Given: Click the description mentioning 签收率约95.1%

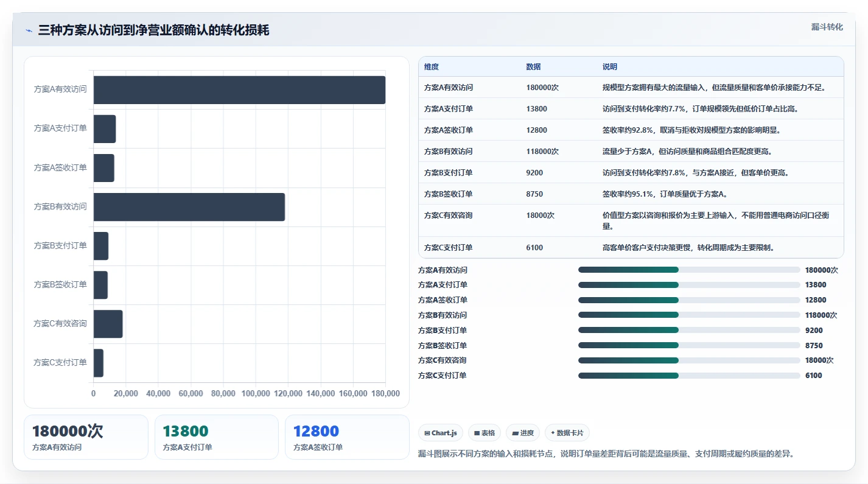Looking at the screenshot, I should tap(665, 194).
